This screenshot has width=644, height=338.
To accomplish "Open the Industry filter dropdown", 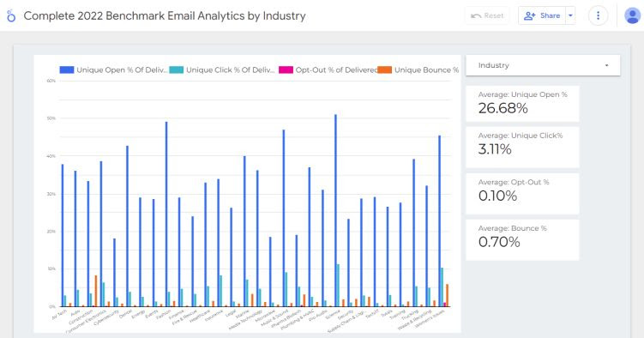I will (543, 65).
